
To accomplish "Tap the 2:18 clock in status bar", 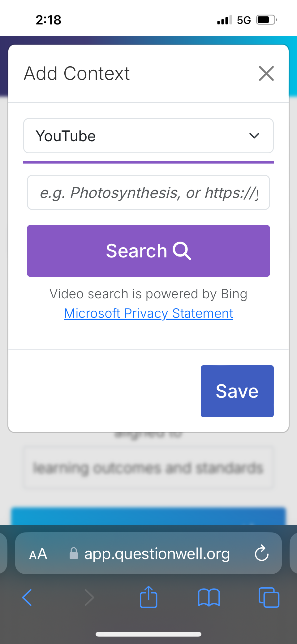I will [49, 20].
